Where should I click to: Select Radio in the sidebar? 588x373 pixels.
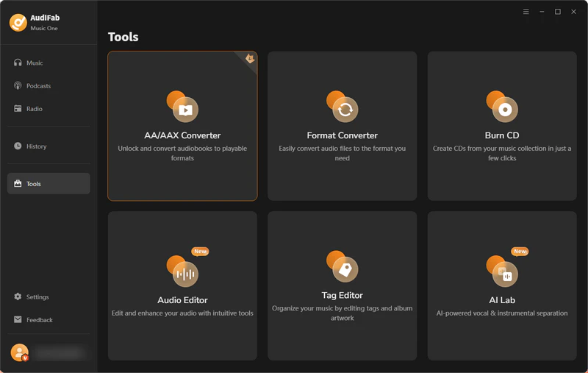tap(49, 108)
